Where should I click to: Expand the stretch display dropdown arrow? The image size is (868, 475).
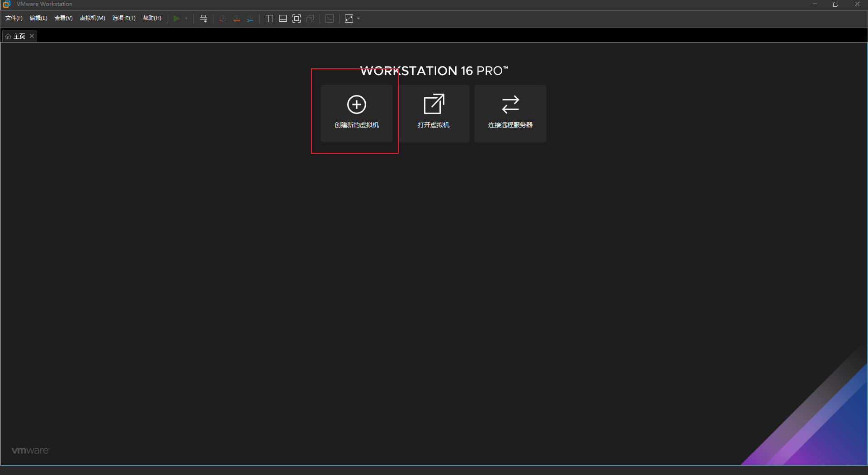359,19
